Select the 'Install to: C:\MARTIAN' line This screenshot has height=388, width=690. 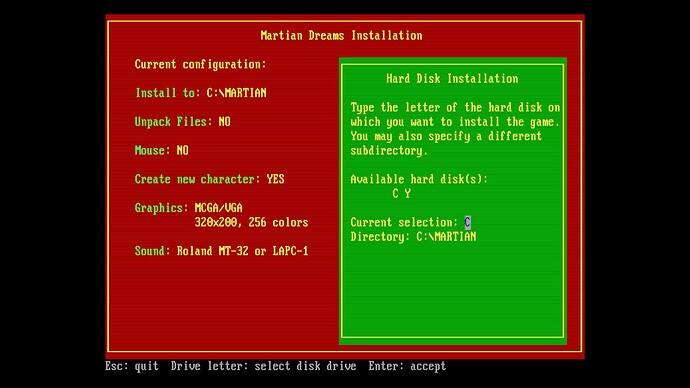click(201, 93)
